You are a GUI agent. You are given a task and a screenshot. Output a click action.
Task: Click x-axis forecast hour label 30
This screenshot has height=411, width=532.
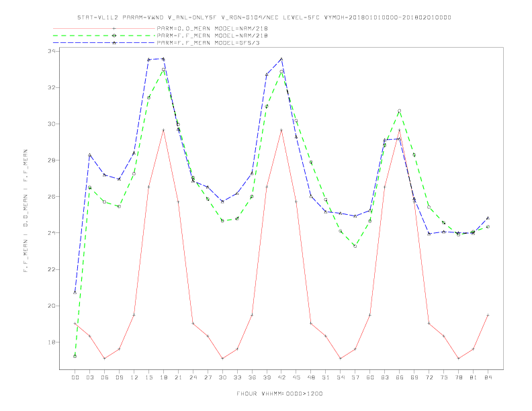pos(222,377)
